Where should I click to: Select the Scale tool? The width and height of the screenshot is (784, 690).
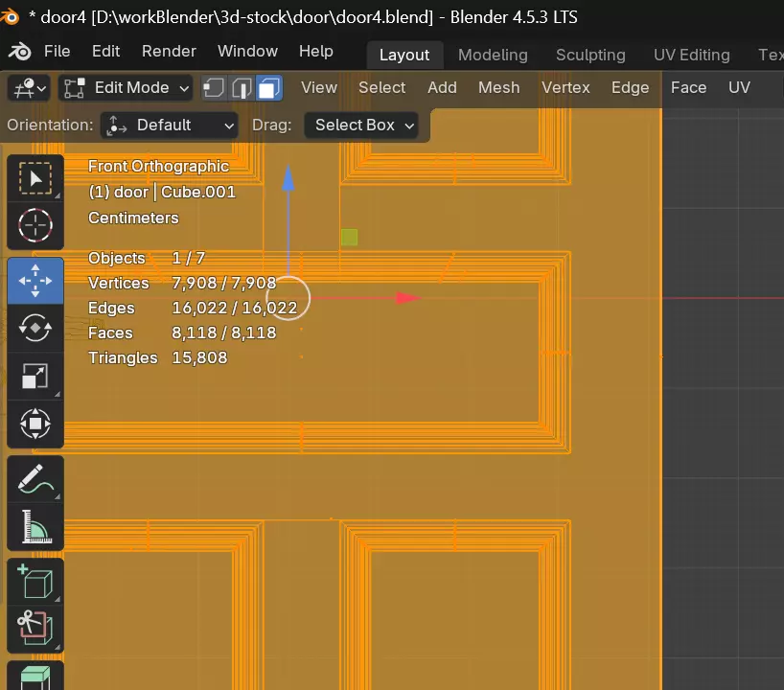pyautogui.click(x=35, y=376)
